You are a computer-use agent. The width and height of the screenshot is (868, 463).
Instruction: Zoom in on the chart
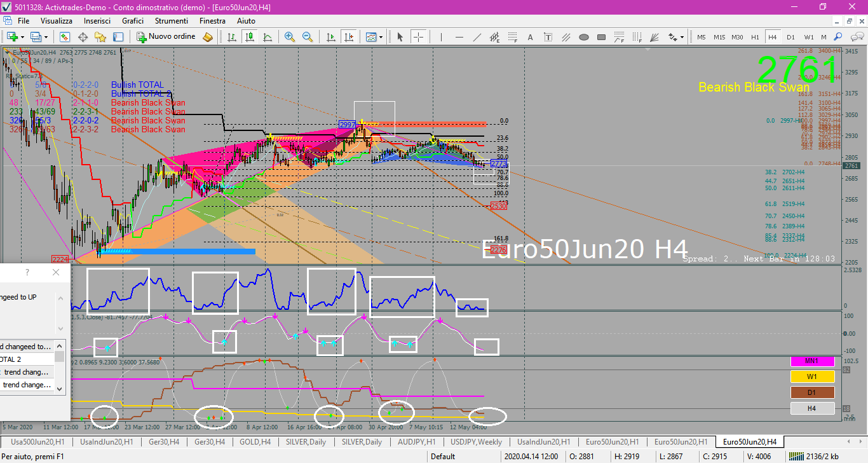coord(290,37)
